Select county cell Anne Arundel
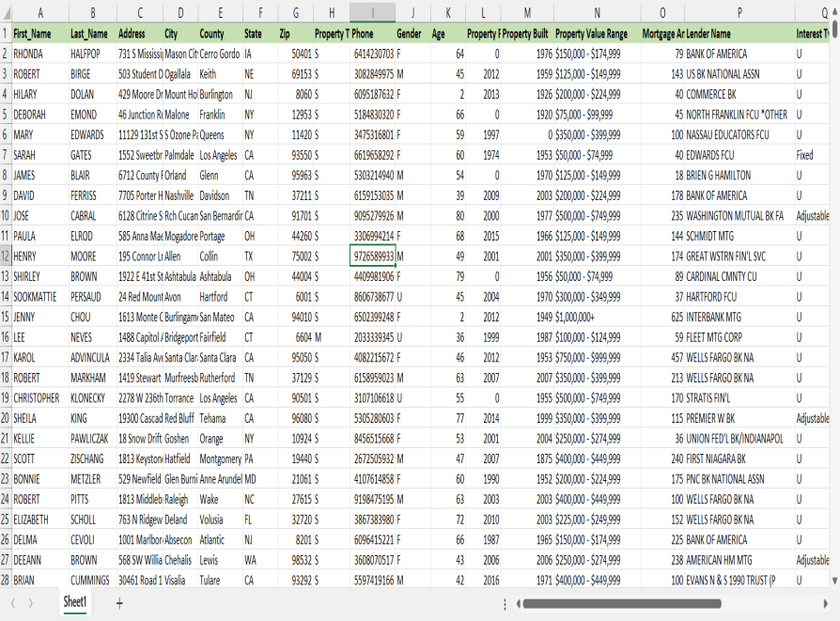 pos(220,479)
